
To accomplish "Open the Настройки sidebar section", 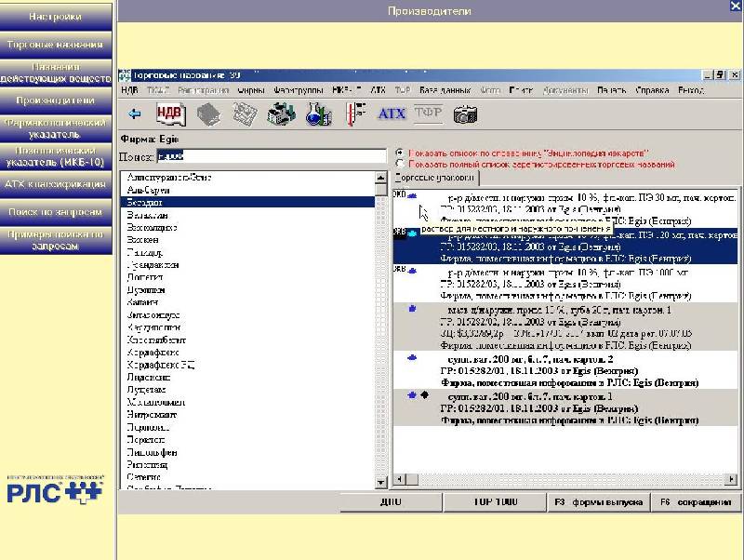I will (x=56, y=17).
